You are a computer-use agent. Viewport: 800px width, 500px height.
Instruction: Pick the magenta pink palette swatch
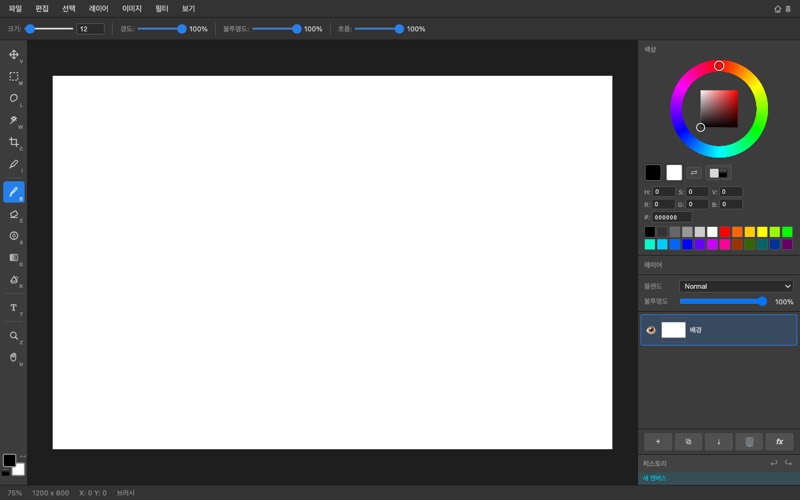tap(724, 244)
